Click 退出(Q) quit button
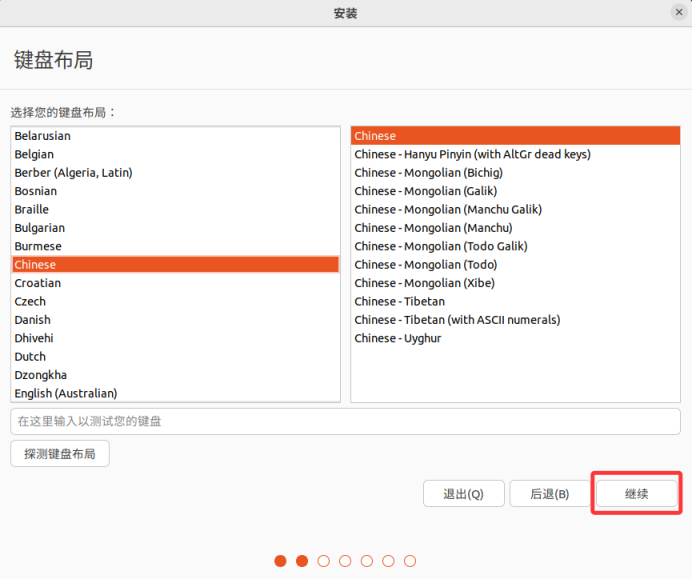692x580 pixels. click(x=463, y=494)
